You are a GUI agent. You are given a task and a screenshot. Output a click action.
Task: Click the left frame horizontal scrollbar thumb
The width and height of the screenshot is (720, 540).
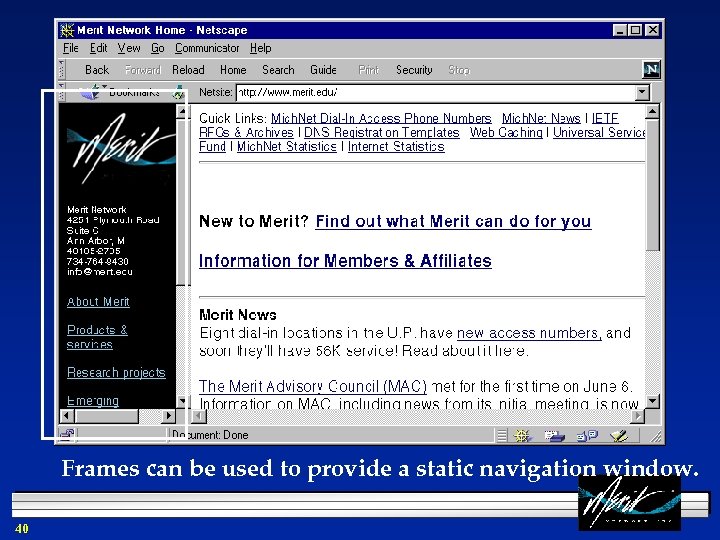pyautogui.click(x=107, y=416)
